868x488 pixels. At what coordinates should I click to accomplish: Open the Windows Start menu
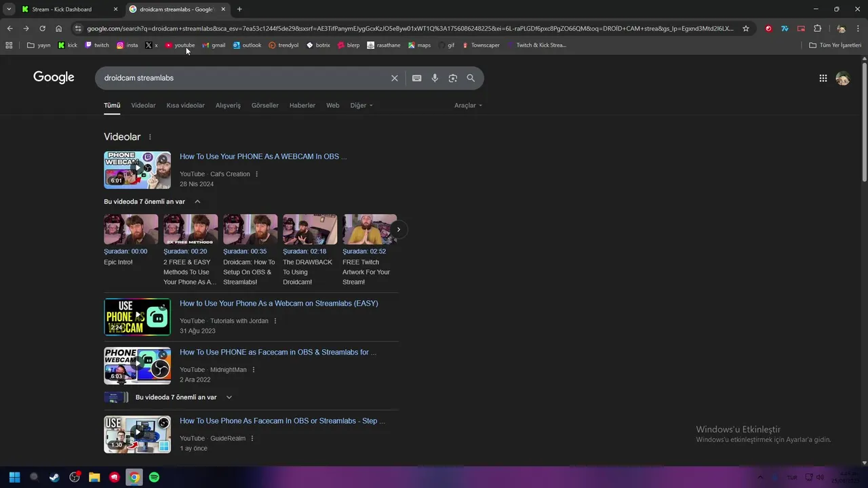click(x=14, y=477)
